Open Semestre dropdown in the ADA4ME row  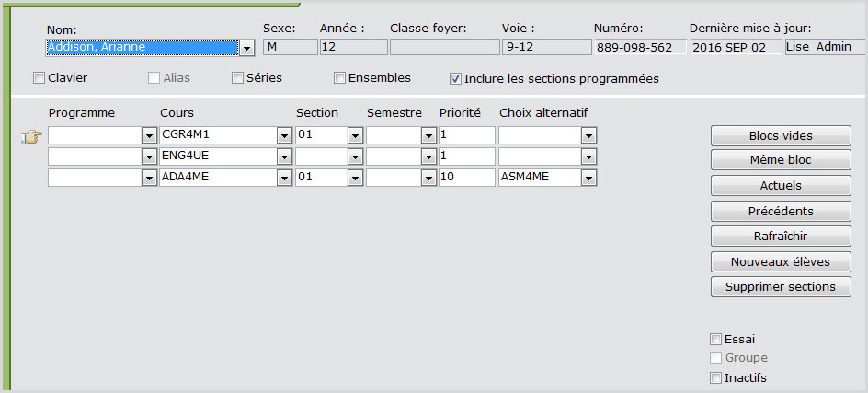(428, 178)
